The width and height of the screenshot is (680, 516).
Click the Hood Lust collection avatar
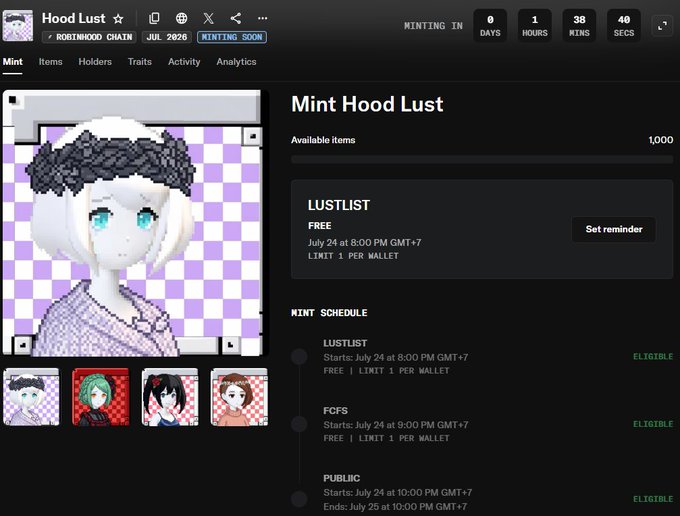click(18, 26)
